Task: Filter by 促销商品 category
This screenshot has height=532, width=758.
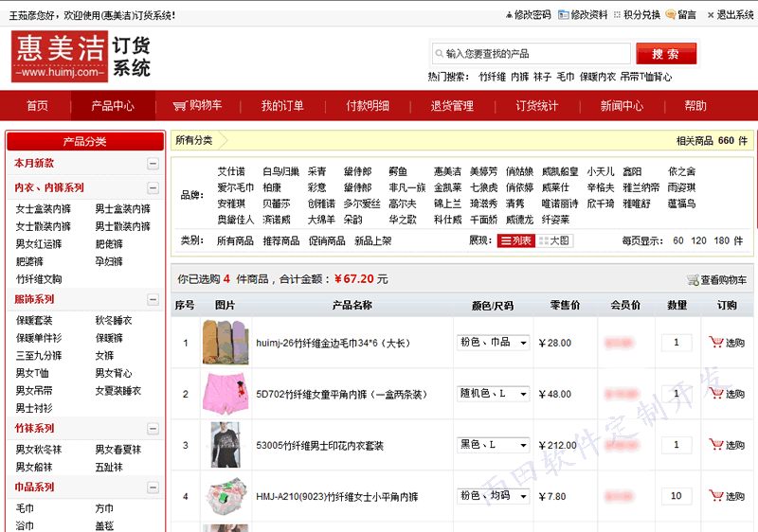Action: coord(327,240)
